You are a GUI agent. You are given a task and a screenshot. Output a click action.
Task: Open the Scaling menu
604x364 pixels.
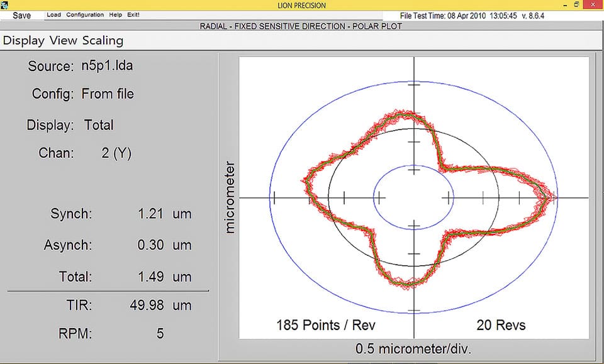103,40
